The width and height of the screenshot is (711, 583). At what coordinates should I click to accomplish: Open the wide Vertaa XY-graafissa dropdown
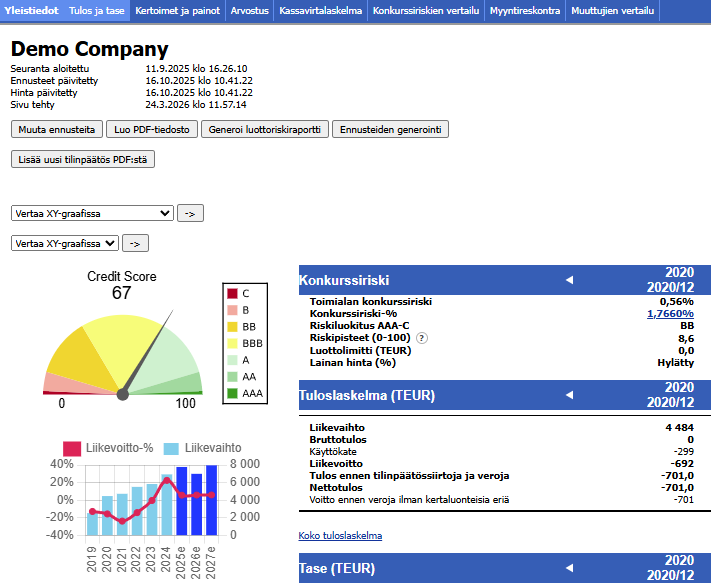coord(92,213)
